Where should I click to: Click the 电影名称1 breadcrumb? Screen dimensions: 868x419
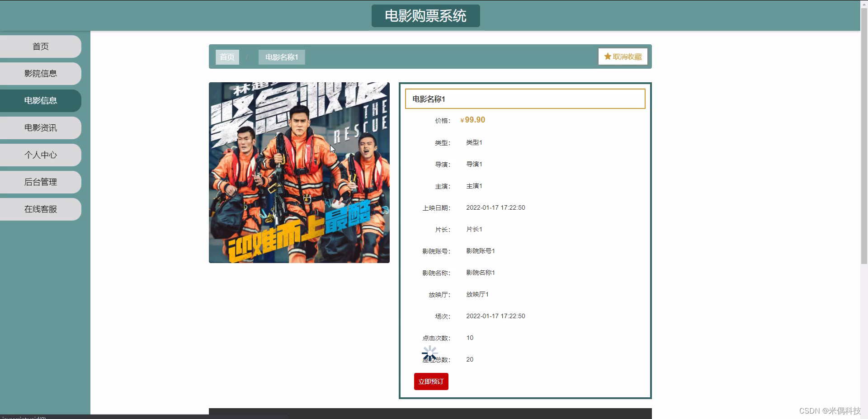(x=282, y=57)
